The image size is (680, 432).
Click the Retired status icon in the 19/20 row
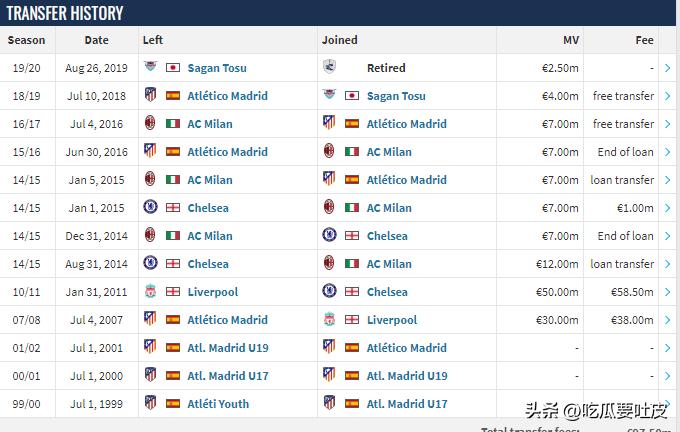coord(329,68)
